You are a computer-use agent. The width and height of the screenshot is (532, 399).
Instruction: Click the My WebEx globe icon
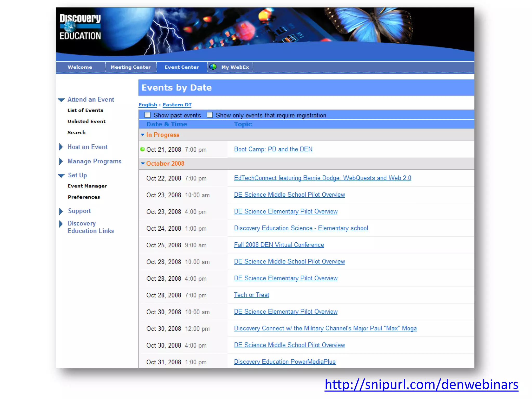point(213,67)
